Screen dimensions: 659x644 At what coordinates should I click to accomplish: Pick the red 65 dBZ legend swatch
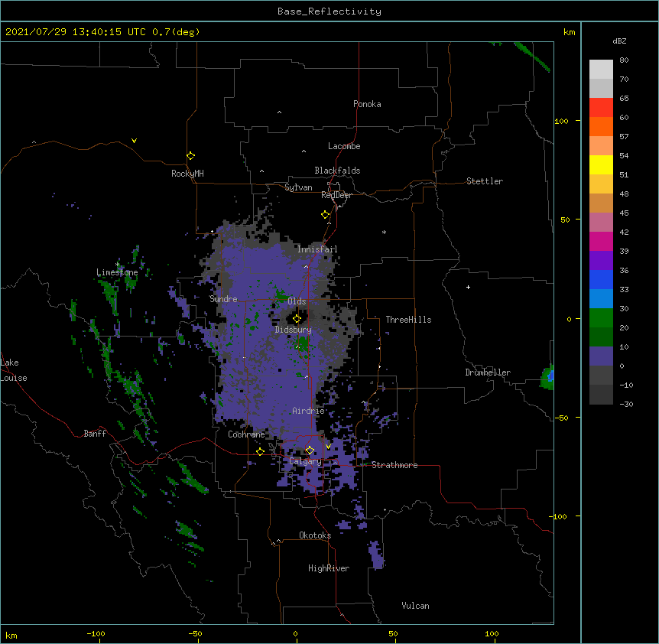pyautogui.click(x=601, y=108)
